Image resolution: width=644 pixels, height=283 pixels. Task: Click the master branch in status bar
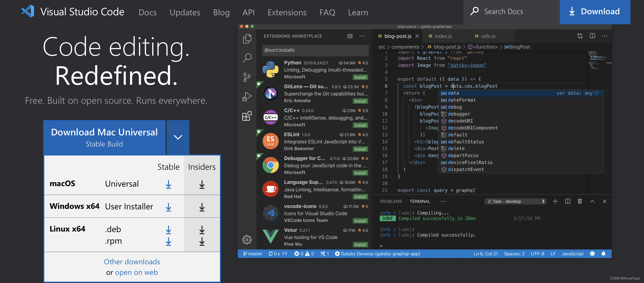(x=253, y=254)
